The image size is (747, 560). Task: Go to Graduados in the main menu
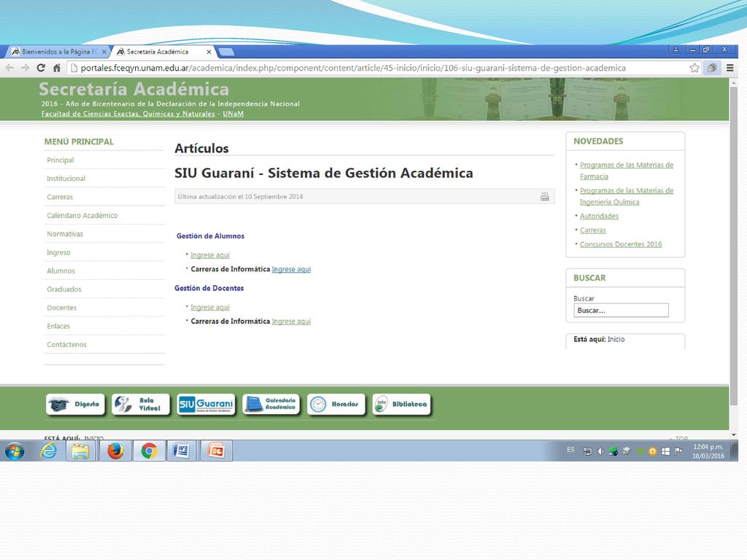pos(64,289)
